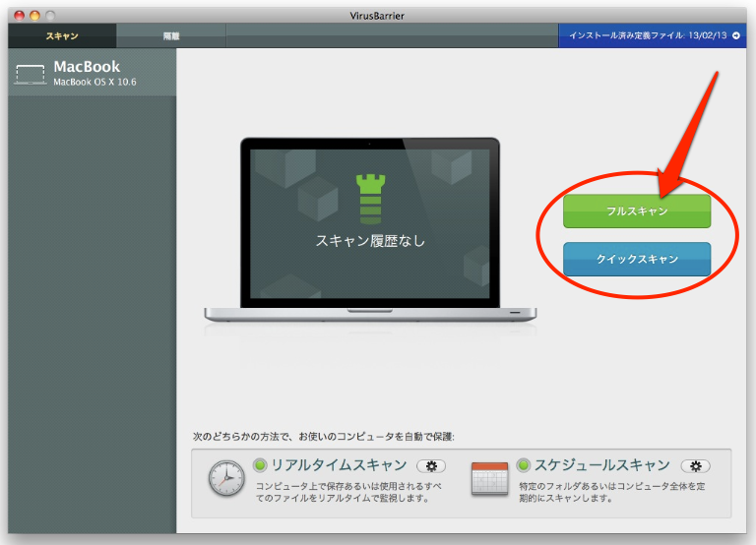Click the arrow icon beside the definitions date
Image resolution: width=756 pixels, height=545 pixels.
[x=736, y=35]
